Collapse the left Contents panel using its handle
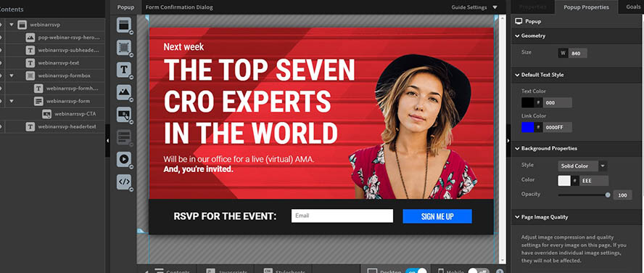Screen dimensions: 644x273 click(x=107, y=141)
